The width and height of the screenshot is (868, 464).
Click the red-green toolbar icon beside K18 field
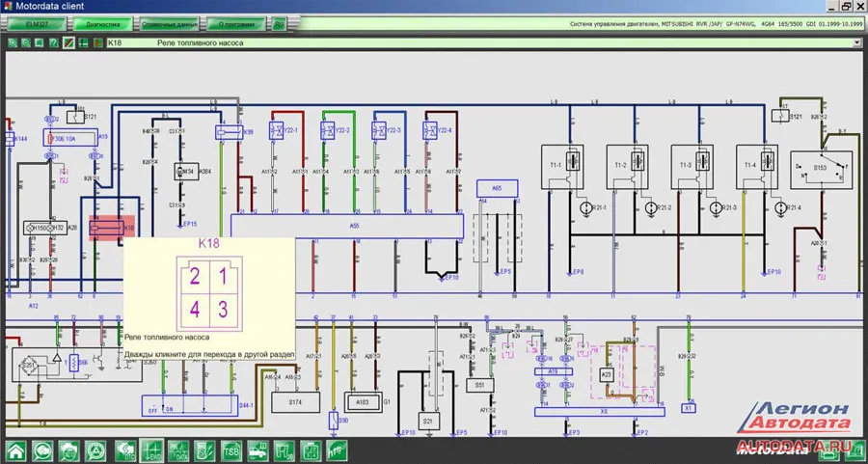pyautogui.click(x=98, y=42)
